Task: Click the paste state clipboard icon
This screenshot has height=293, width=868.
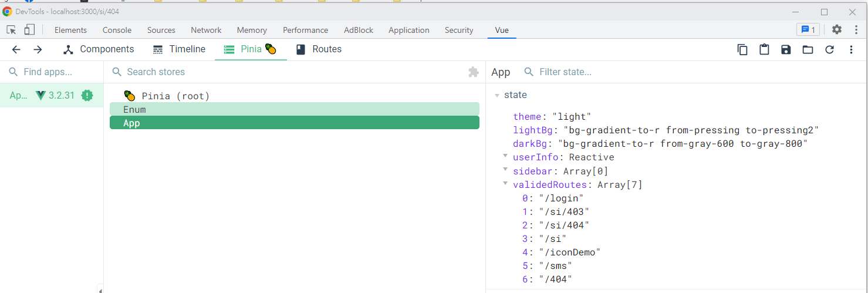Action: pyautogui.click(x=764, y=49)
